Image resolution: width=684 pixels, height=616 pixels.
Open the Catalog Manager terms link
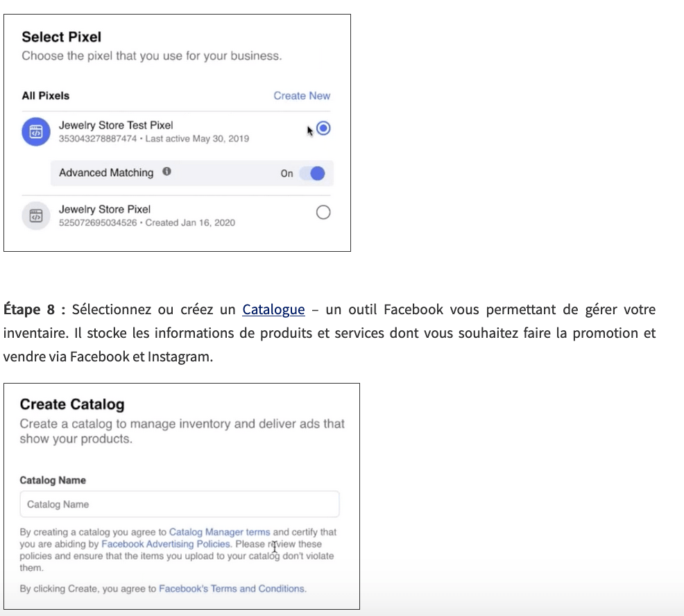click(219, 532)
